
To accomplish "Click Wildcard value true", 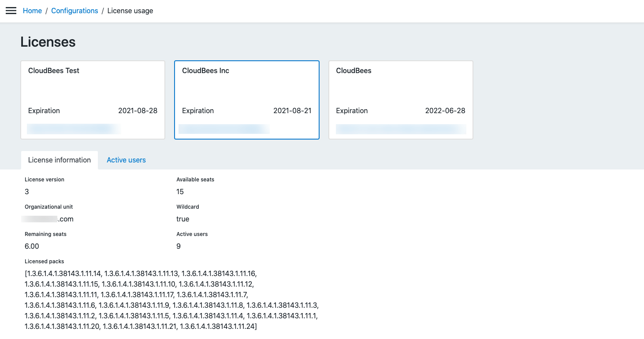I will coord(183,219).
